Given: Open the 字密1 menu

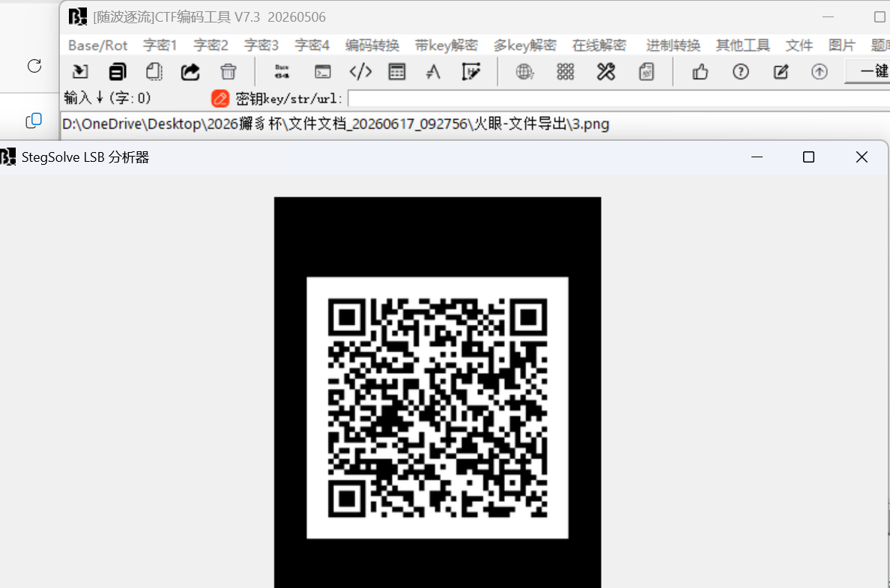Looking at the screenshot, I should click(160, 46).
